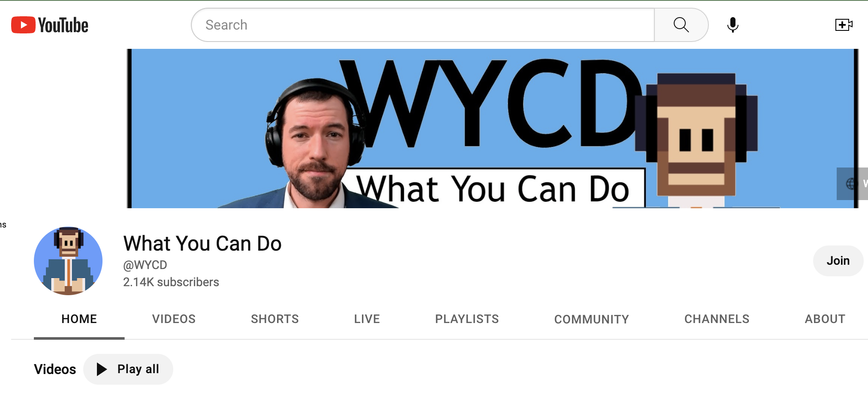Click the Join membership button
Image resolution: width=868 pixels, height=395 pixels.
pos(838,260)
